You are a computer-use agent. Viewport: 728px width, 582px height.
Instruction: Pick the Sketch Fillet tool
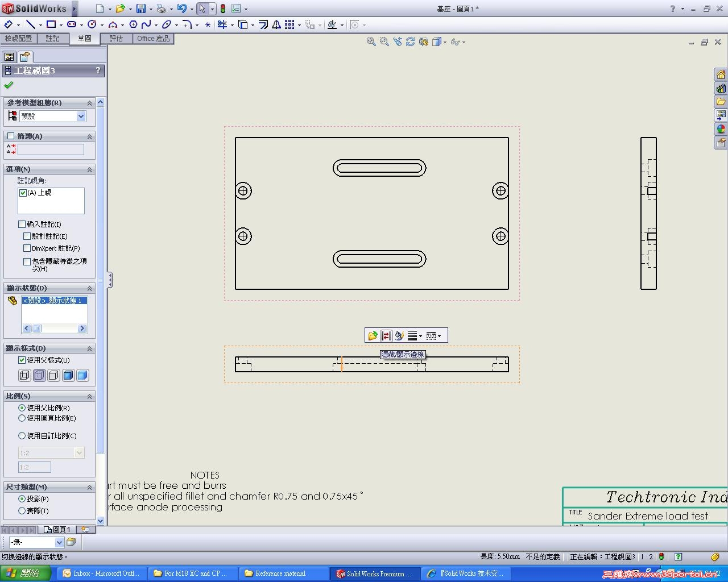187,24
